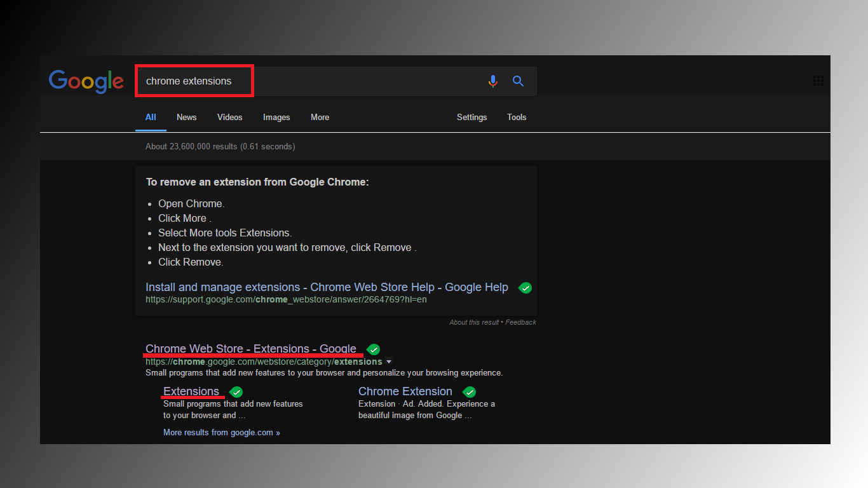Click the Click Remove. list item
This screenshot has width=868, height=488.
pos(191,262)
